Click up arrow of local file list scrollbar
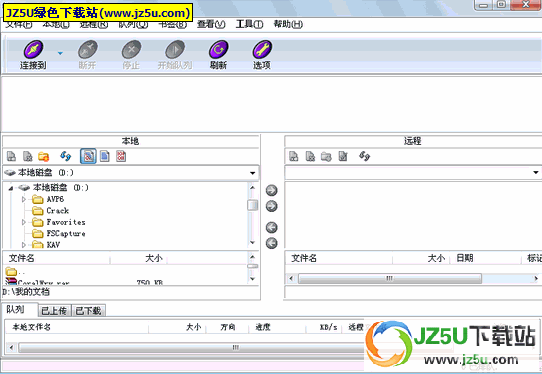542x374 pixels. [x=253, y=257]
